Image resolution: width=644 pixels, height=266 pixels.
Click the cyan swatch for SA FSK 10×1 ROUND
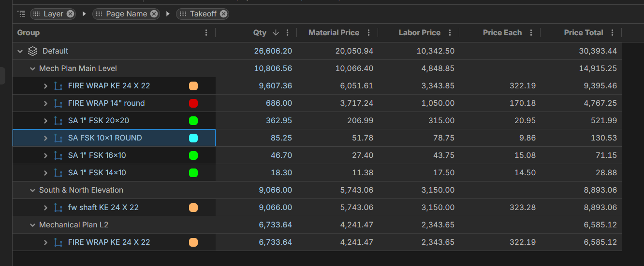[193, 138]
